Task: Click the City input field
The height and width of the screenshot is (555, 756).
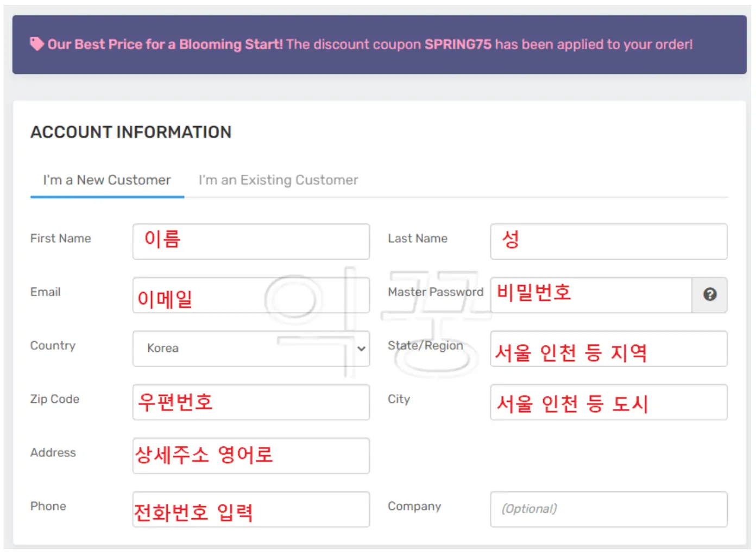Action: click(609, 402)
